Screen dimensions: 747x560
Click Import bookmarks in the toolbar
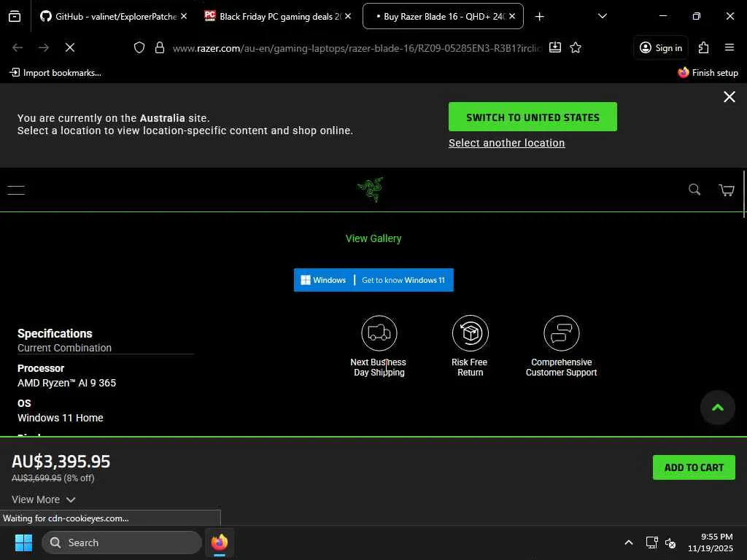(55, 73)
